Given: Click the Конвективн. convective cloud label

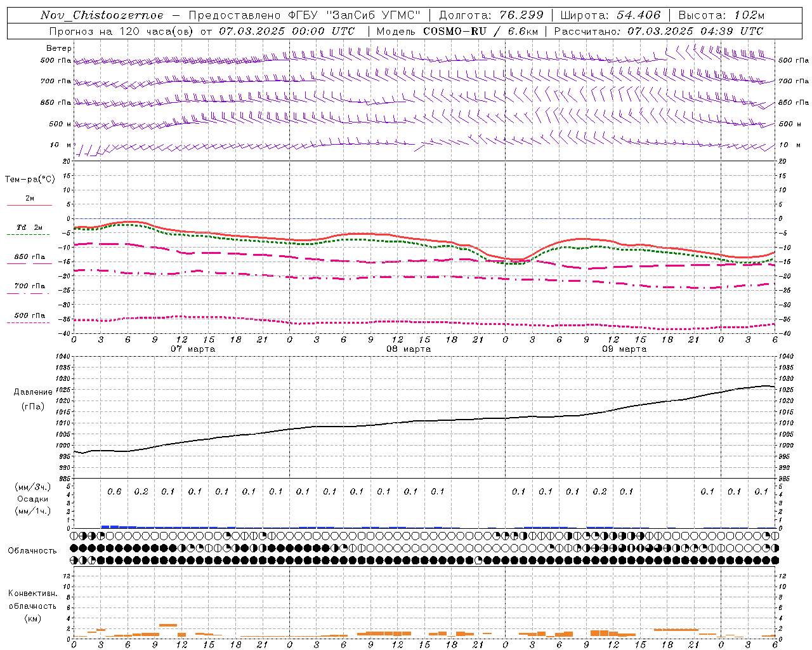Looking at the screenshot, I should tap(32, 594).
